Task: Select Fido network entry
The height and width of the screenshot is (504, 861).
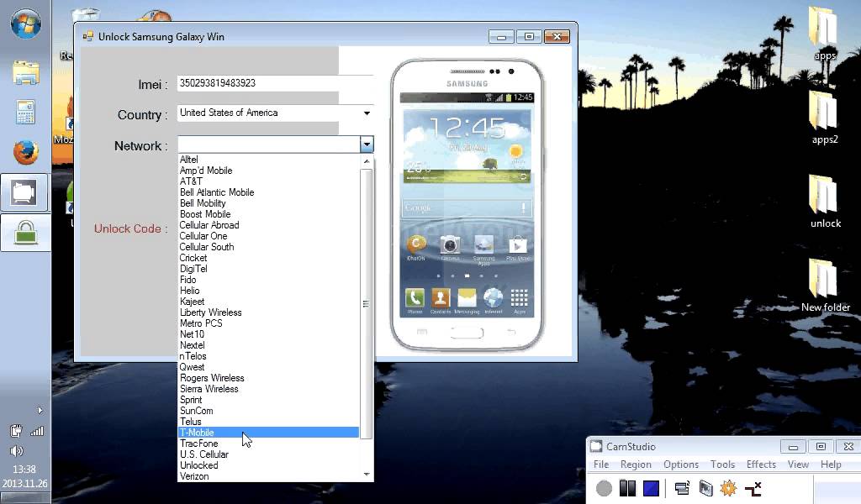Action: pyautogui.click(x=269, y=280)
